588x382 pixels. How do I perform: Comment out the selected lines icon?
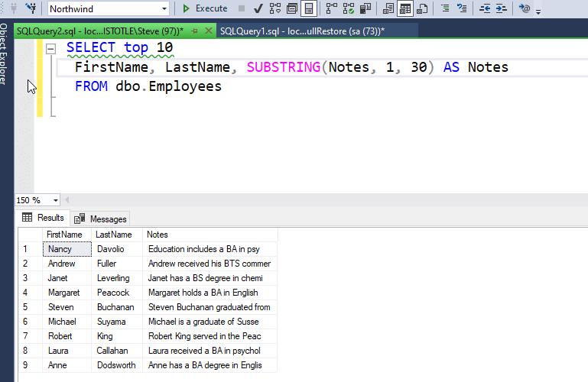pos(446,8)
